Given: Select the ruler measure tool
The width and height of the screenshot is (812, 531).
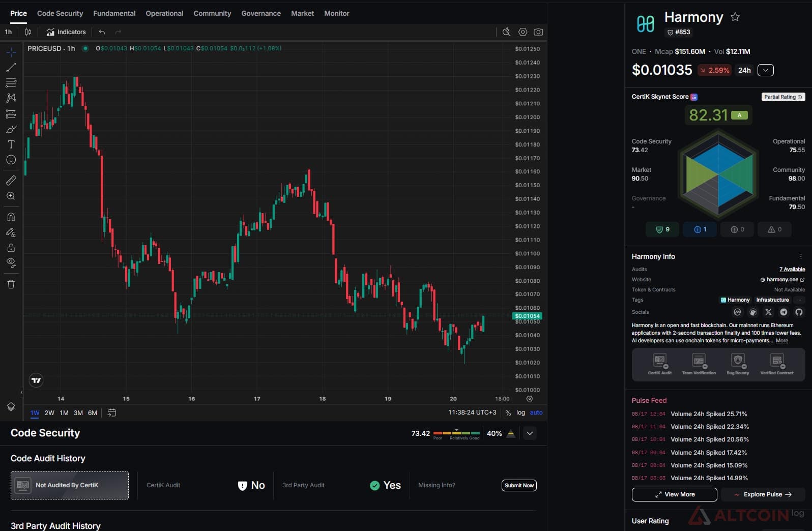Looking at the screenshot, I should point(11,180).
